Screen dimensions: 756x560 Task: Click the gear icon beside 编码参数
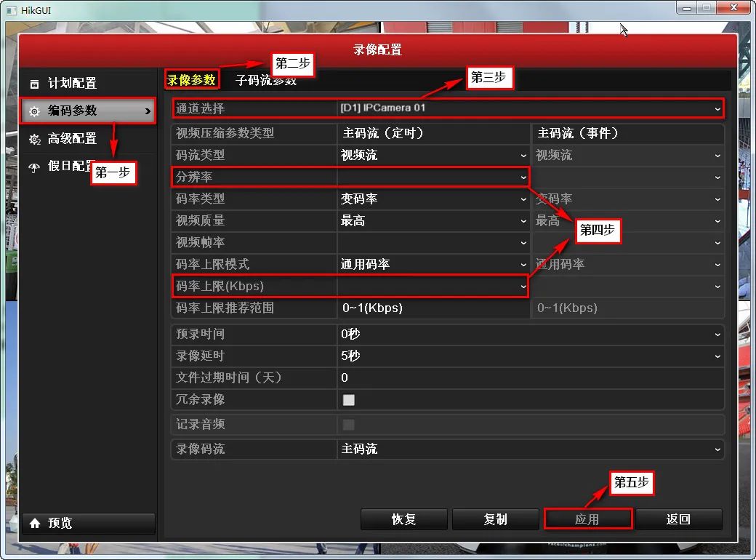tap(34, 111)
